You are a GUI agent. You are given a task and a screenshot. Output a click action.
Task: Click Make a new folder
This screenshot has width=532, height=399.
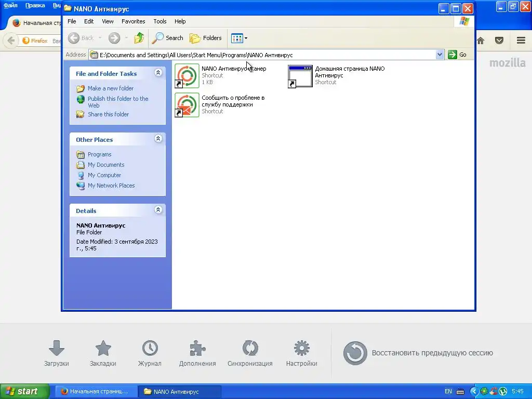(111, 88)
